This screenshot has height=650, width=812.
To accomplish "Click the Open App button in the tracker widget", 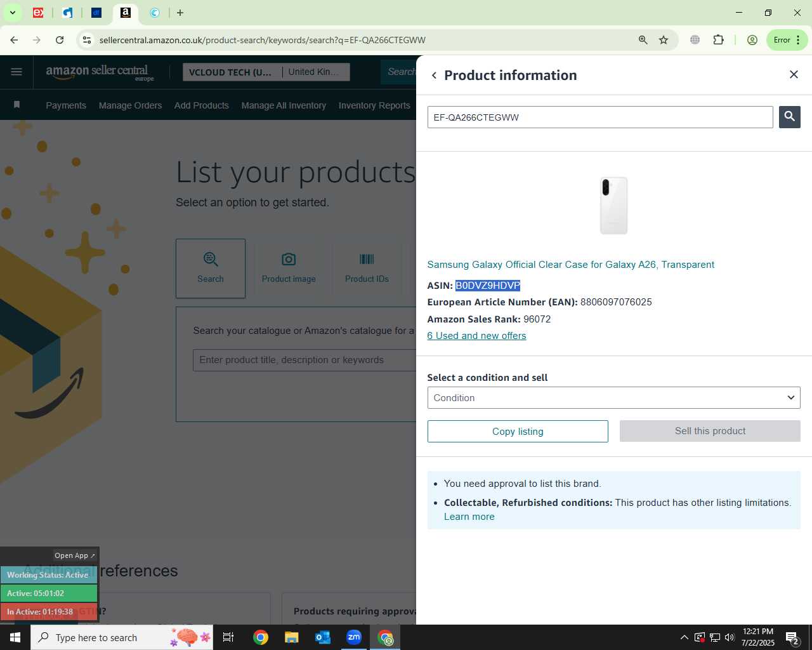I will pos(75,555).
